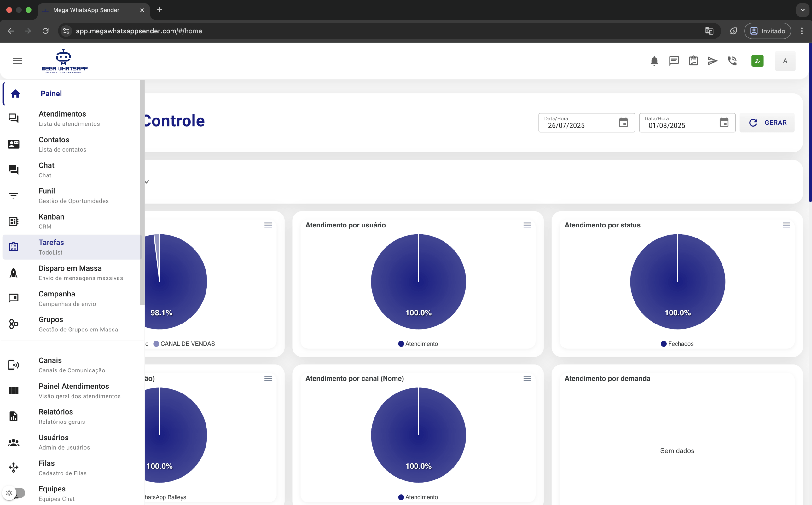Open the tasks clipboard icon in header
Viewport: 812px width, 505px height.
[x=693, y=61]
